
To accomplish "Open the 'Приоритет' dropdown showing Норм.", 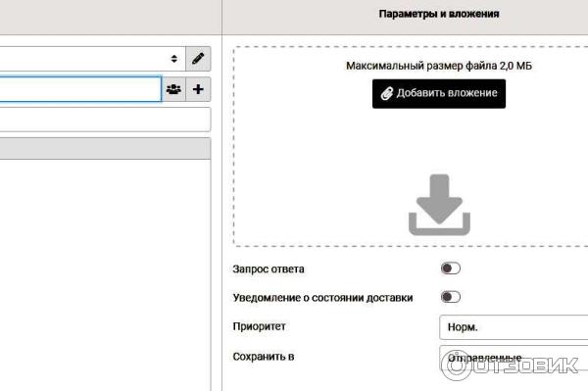I will click(x=514, y=327).
